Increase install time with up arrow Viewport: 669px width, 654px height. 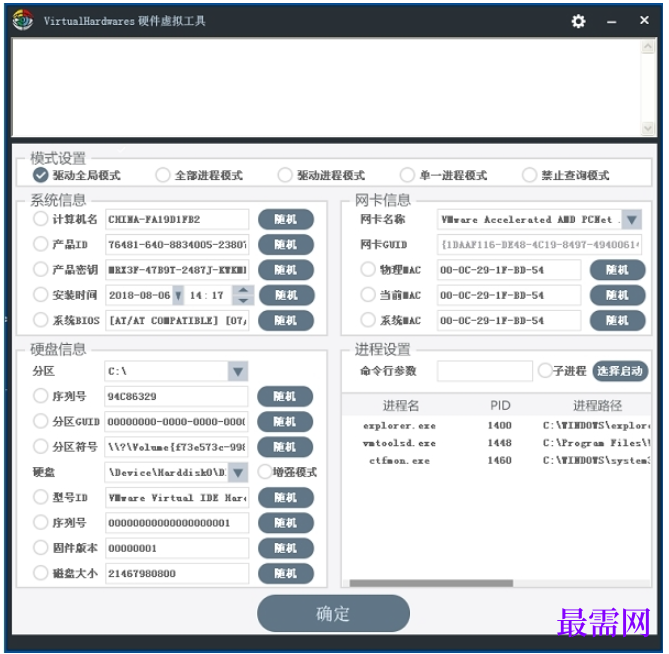[x=243, y=290]
